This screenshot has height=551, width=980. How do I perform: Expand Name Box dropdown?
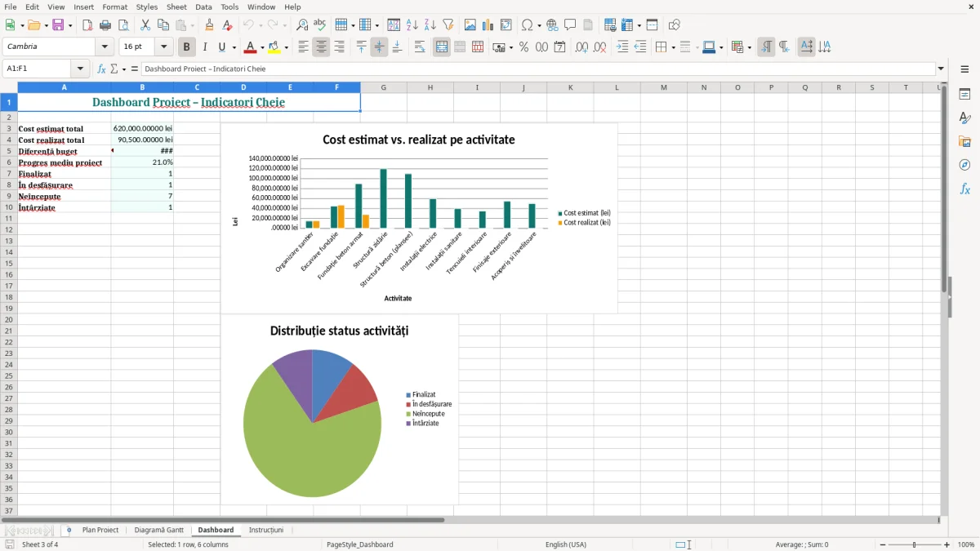click(80, 69)
